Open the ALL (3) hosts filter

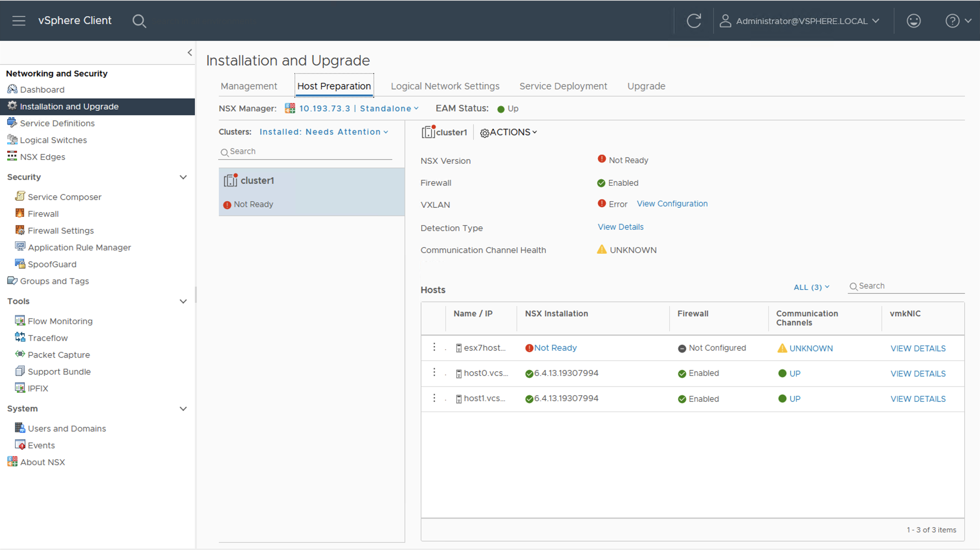(x=811, y=287)
